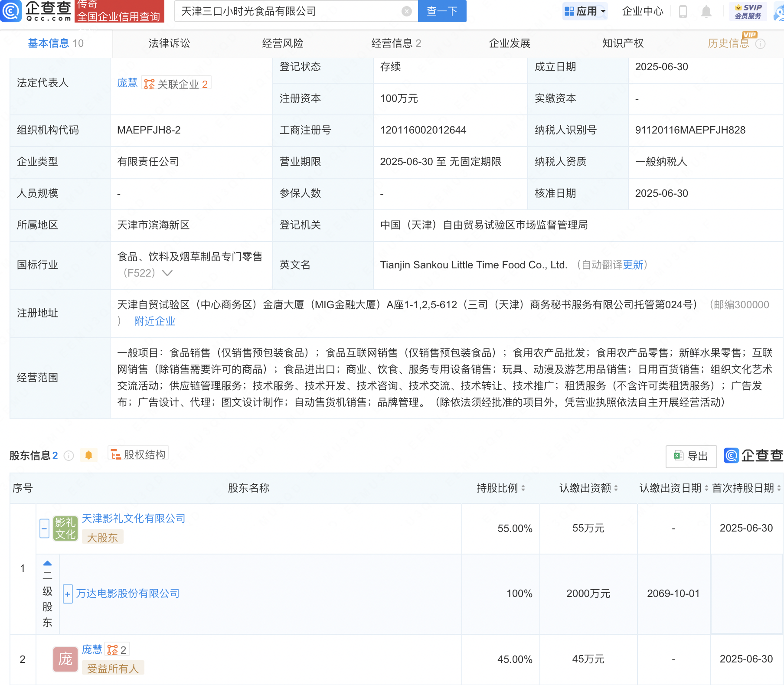Switch to 经营风险 tab

(283, 43)
